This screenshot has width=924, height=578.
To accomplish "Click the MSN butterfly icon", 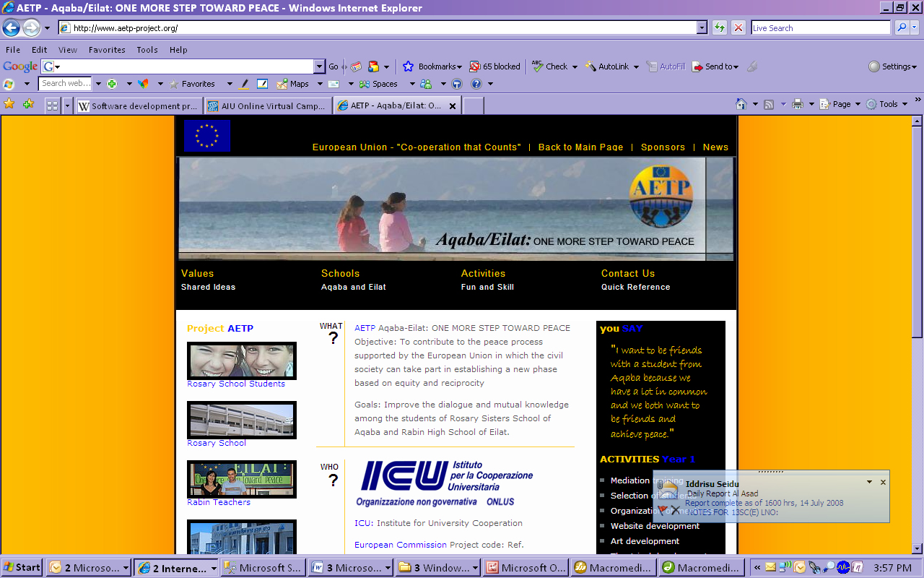I will coord(143,84).
